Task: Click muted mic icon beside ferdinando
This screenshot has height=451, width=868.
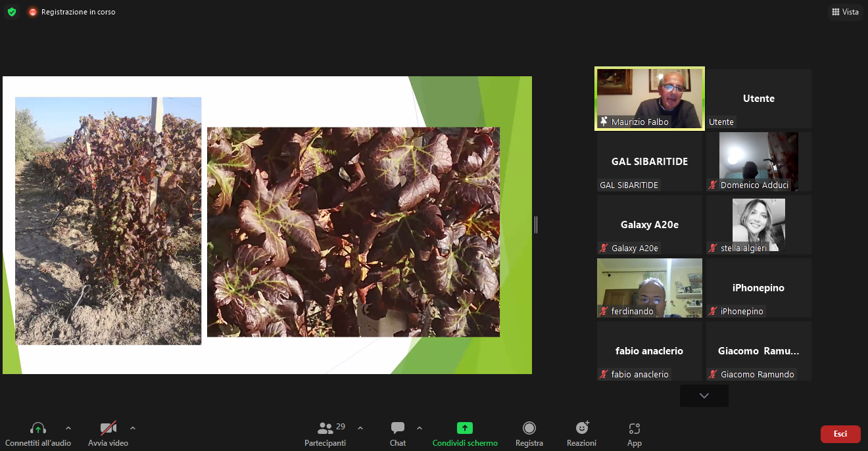Action: (604, 311)
